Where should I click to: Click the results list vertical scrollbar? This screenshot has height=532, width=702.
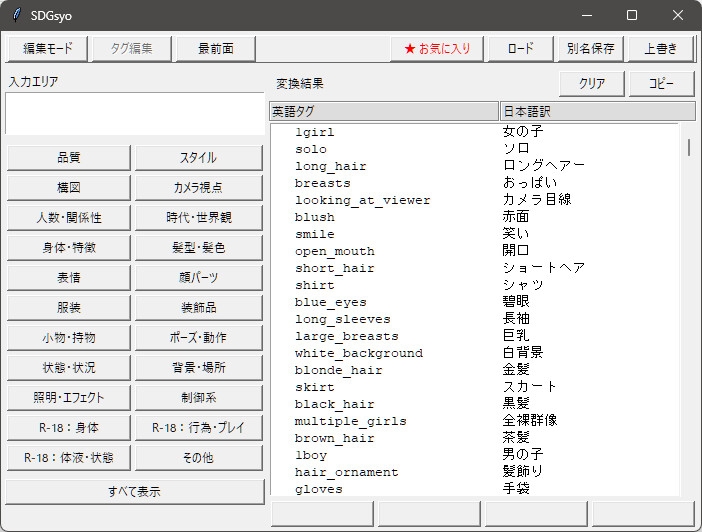point(688,300)
